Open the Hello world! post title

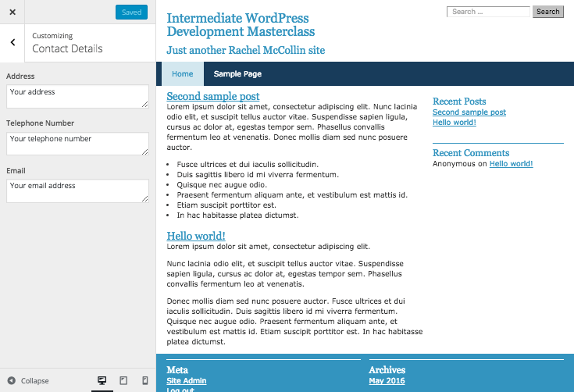pyautogui.click(x=196, y=236)
